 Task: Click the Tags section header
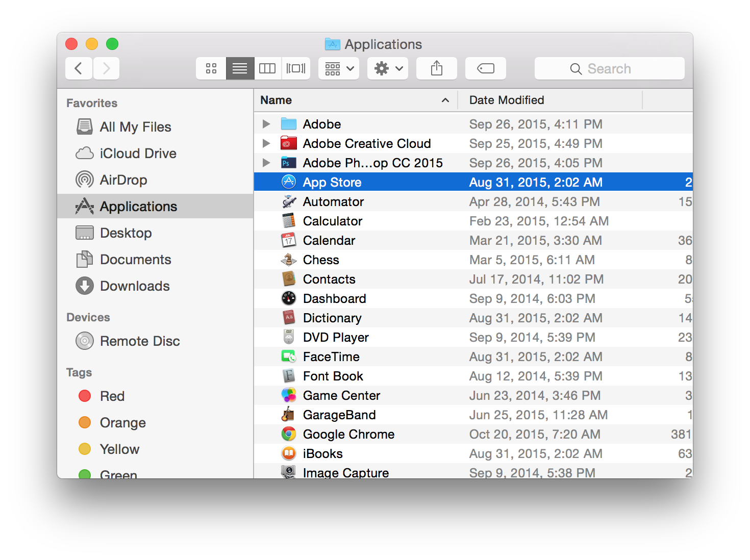tap(79, 372)
